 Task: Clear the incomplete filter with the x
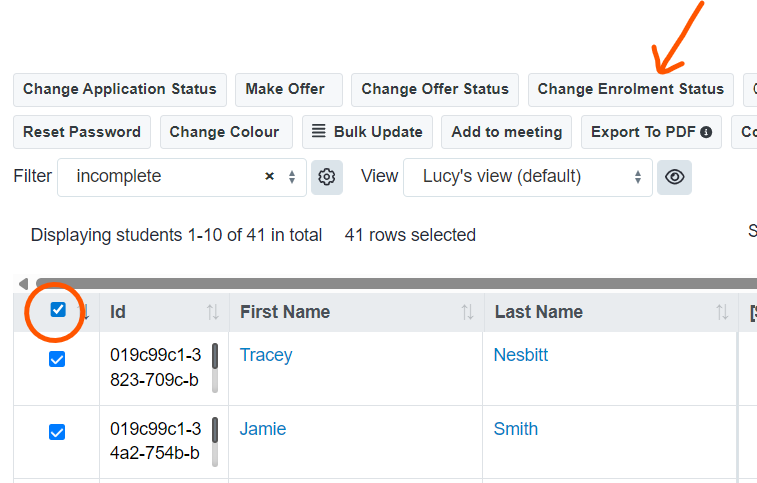point(269,176)
